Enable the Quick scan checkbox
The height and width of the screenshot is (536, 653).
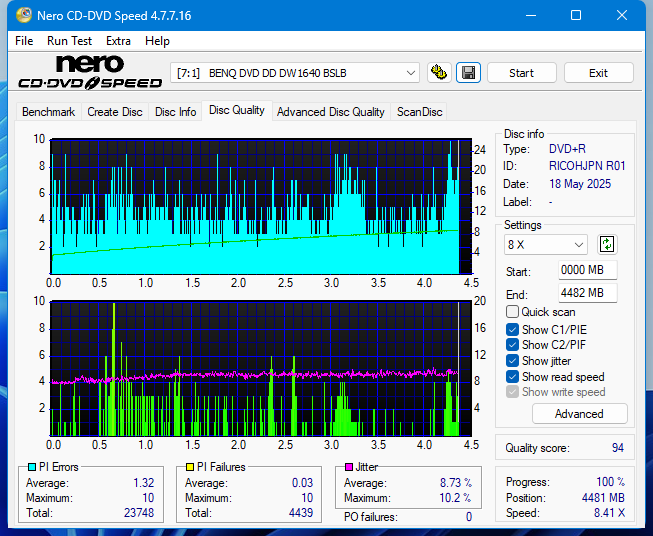513,312
